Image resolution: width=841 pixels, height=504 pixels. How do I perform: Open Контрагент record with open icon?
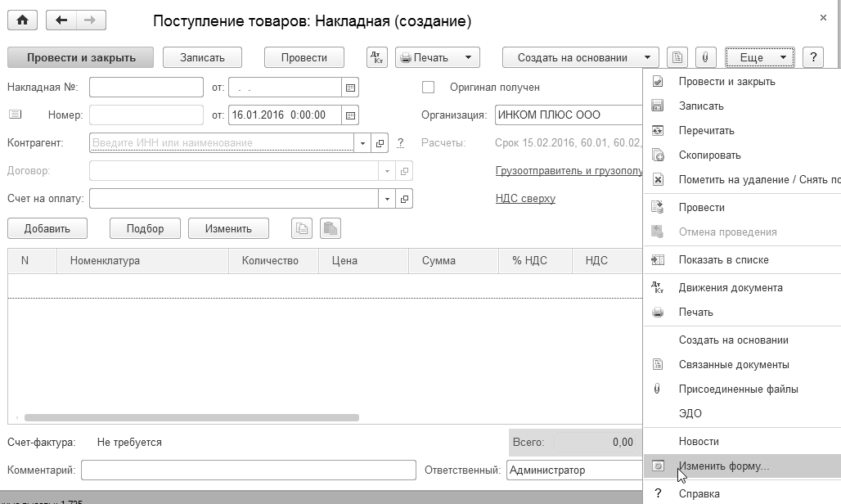[x=380, y=143]
